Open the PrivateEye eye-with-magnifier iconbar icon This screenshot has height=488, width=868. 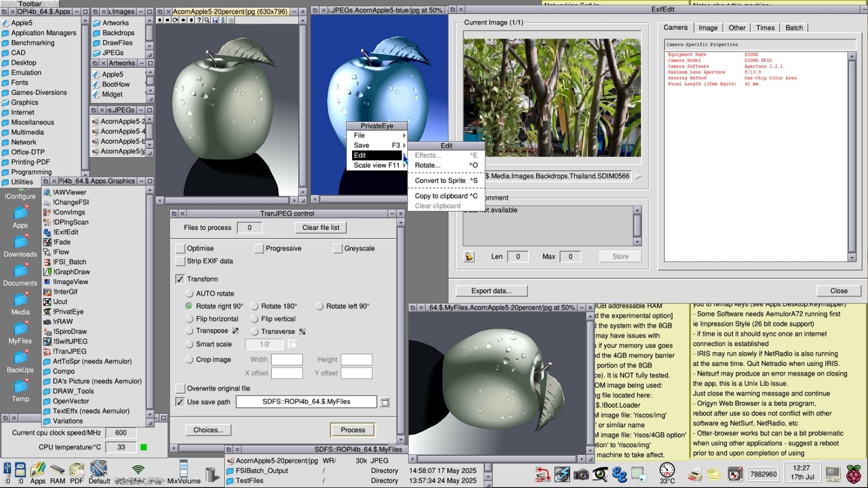tap(600, 474)
